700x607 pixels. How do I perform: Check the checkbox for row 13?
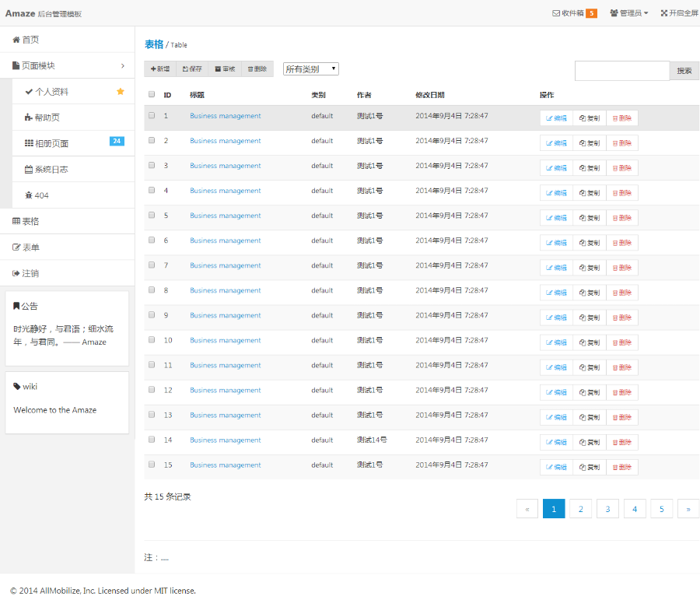(152, 415)
